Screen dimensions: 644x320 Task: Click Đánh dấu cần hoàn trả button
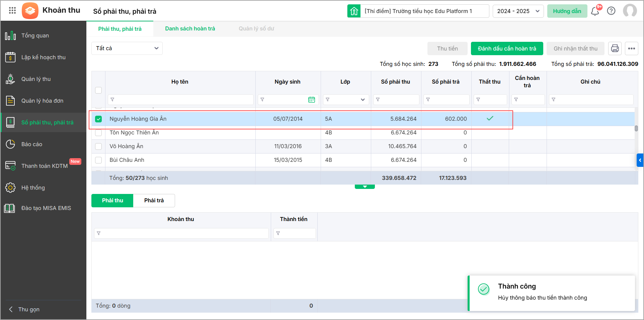click(x=507, y=48)
